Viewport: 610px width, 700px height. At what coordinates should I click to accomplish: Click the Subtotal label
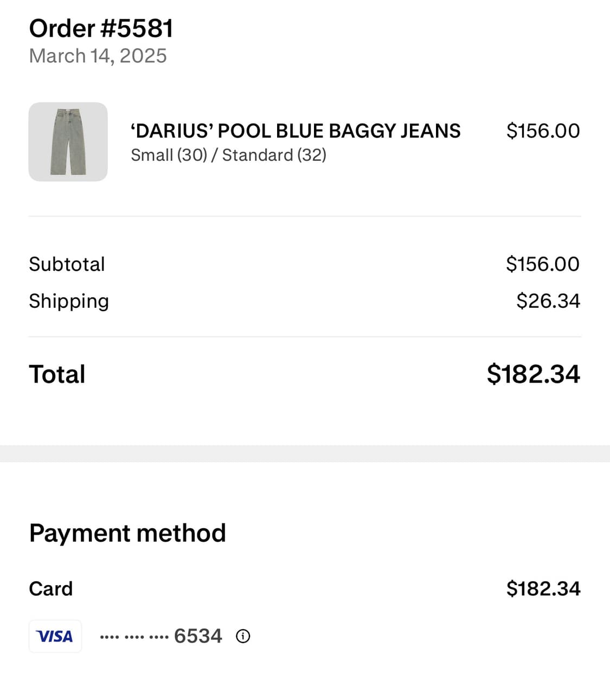tap(67, 264)
